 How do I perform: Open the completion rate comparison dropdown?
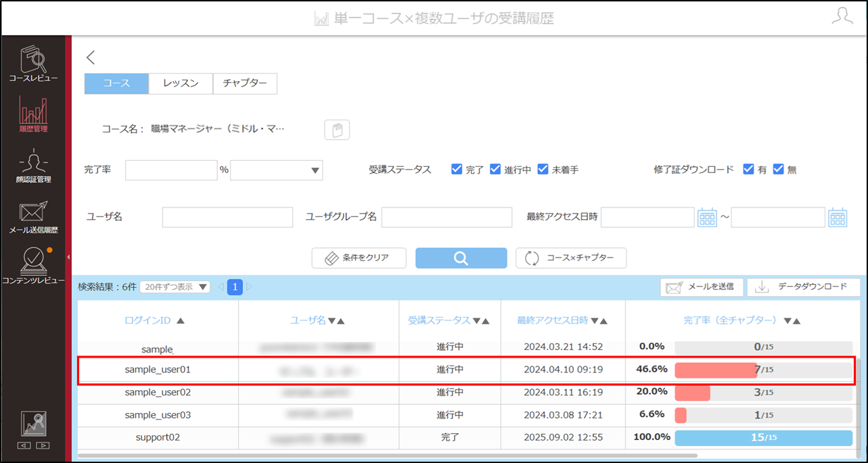pos(277,170)
